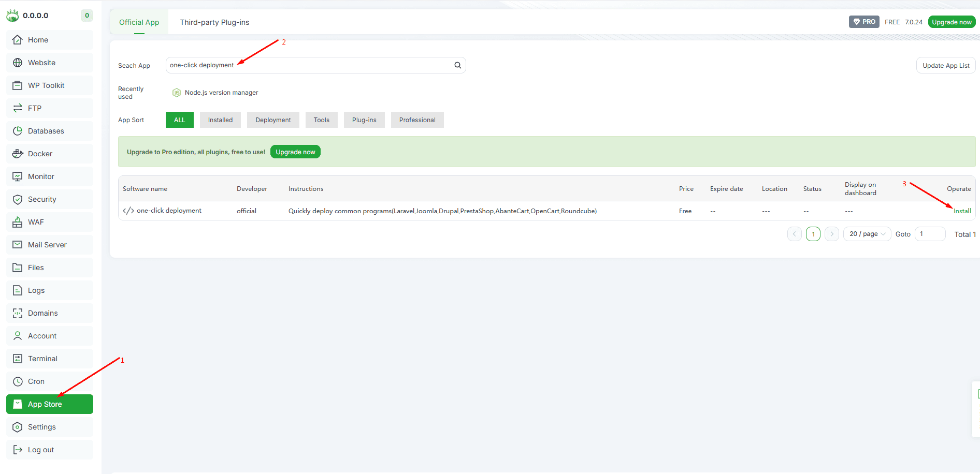Open the Terminal menu item
Viewport: 980px width, 474px height.
pos(50,359)
